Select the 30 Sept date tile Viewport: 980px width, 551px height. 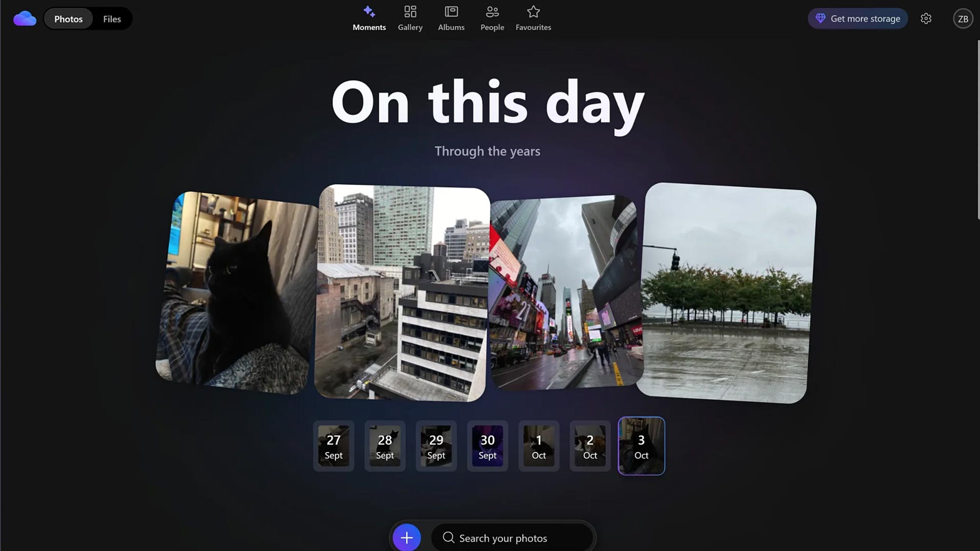[487, 446]
